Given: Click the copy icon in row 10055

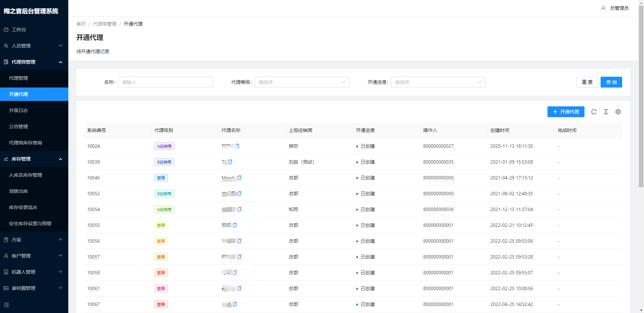Looking at the screenshot, I should [235, 225].
